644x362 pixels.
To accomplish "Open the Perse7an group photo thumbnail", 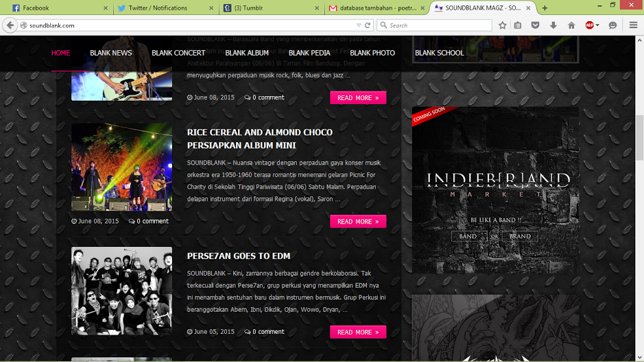I will 121,291.
